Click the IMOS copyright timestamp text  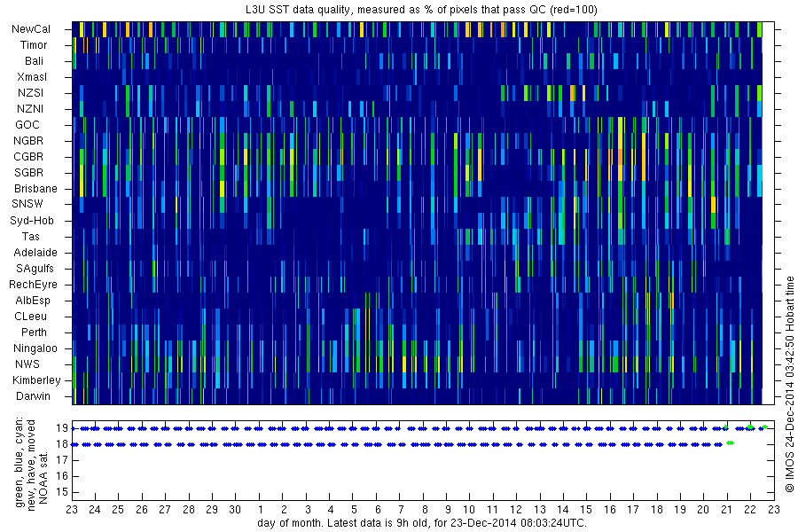[x=789, y=384]
